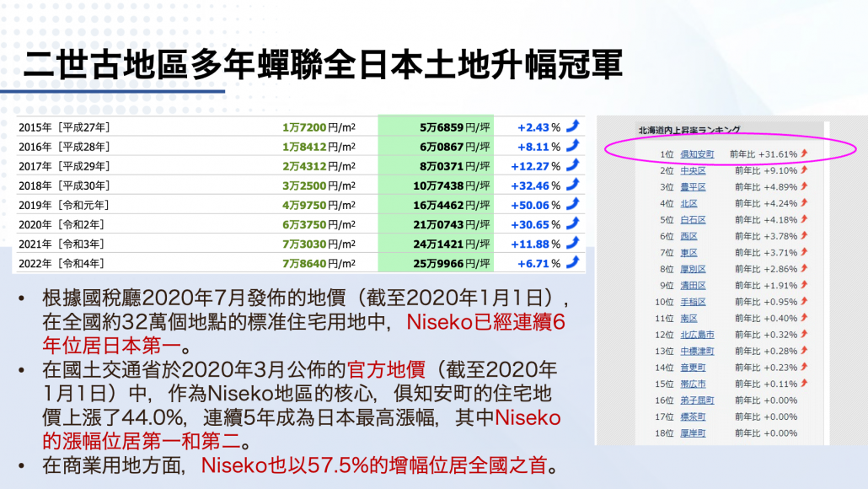The height and width of the screenshot is (489, 868).
Task: Click red text Niseko也以57.5%的增幅位居全國之首
Action: point(374,465)
